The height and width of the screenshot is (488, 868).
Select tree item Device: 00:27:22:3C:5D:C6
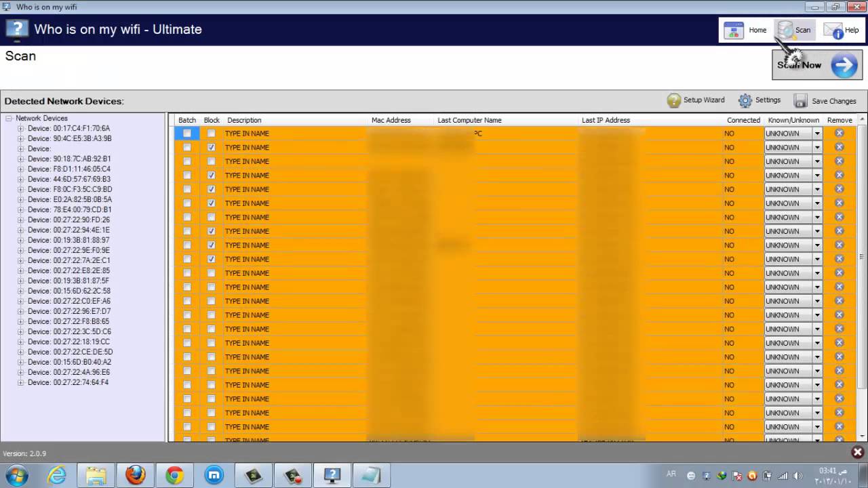(x=69, y=331)
